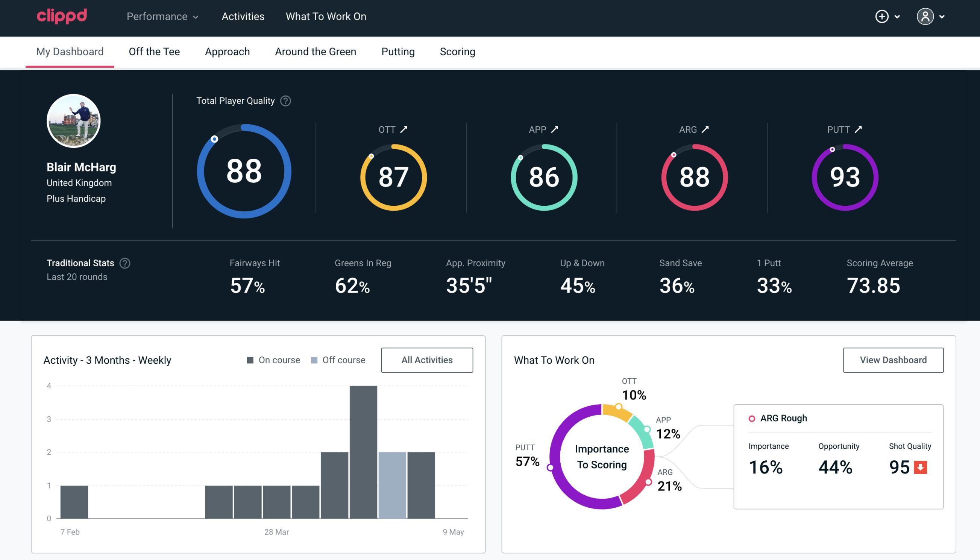Click the add activity plus icon

coord(882,16)
